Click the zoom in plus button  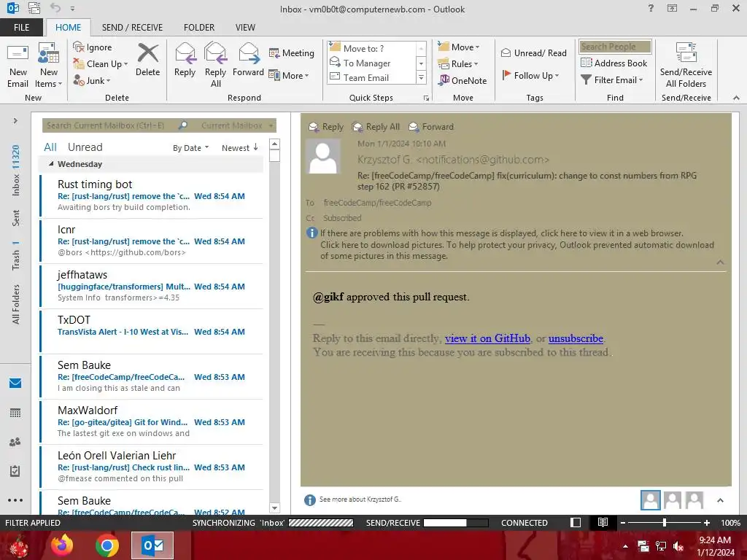pos(706,523)
